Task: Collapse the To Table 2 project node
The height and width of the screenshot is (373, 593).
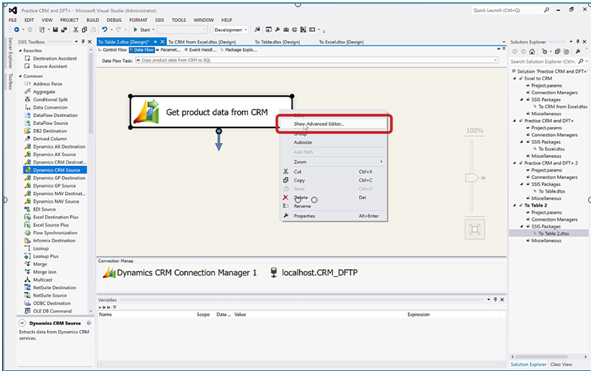Action: (515, 205)
